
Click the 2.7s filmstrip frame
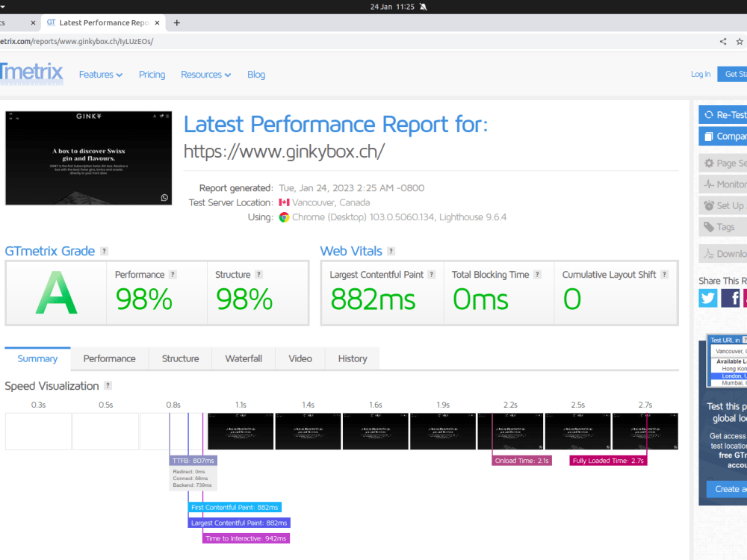(645, 432)
